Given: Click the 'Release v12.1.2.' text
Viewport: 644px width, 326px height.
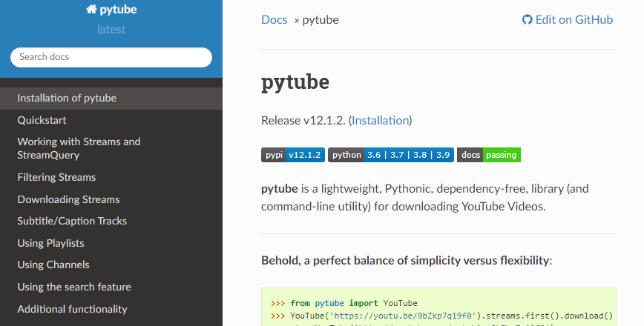Looking at the screenshot, I should [x=303, y=120].
